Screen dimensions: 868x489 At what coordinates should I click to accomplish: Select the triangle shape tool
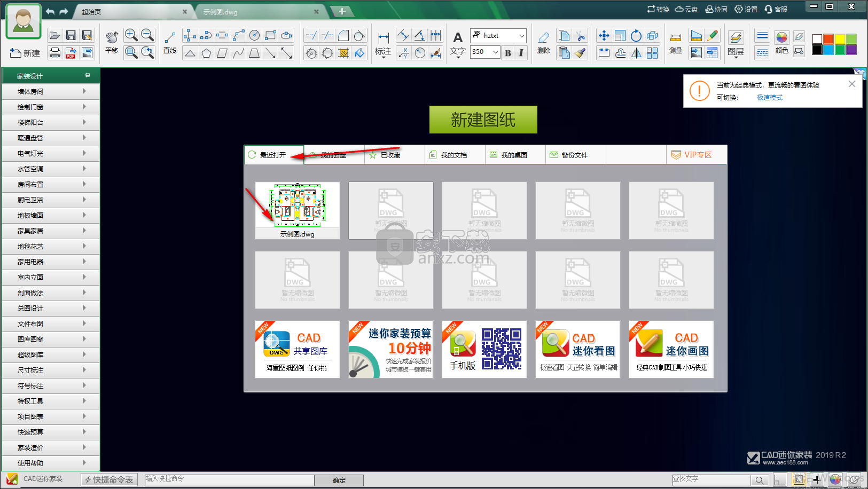tap(190, 53)
